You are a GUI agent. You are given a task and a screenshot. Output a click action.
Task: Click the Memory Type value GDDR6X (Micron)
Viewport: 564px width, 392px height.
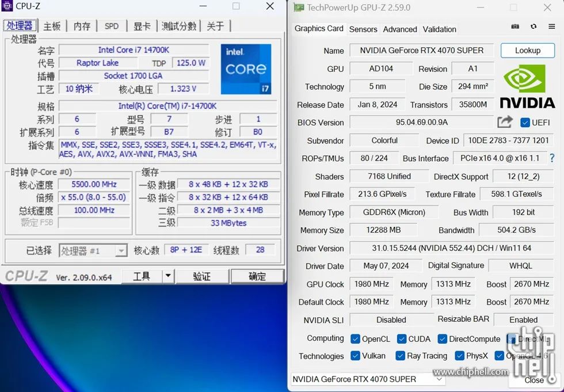point(394,212)
